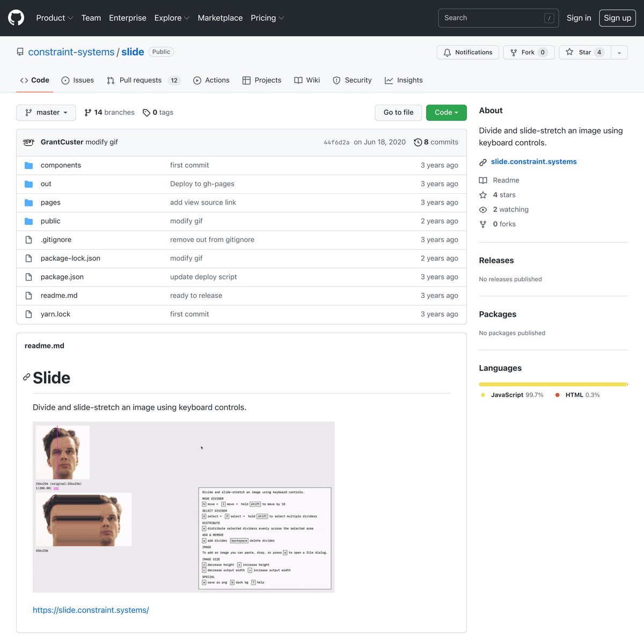The height and width of the screenshot is (644, 644).
Task: Open the Product menu dropdown
Action: tap(54, 18)
